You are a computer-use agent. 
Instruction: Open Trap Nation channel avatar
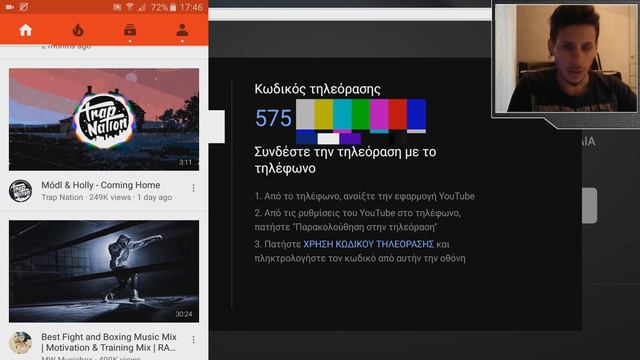(x=20, y=191)
